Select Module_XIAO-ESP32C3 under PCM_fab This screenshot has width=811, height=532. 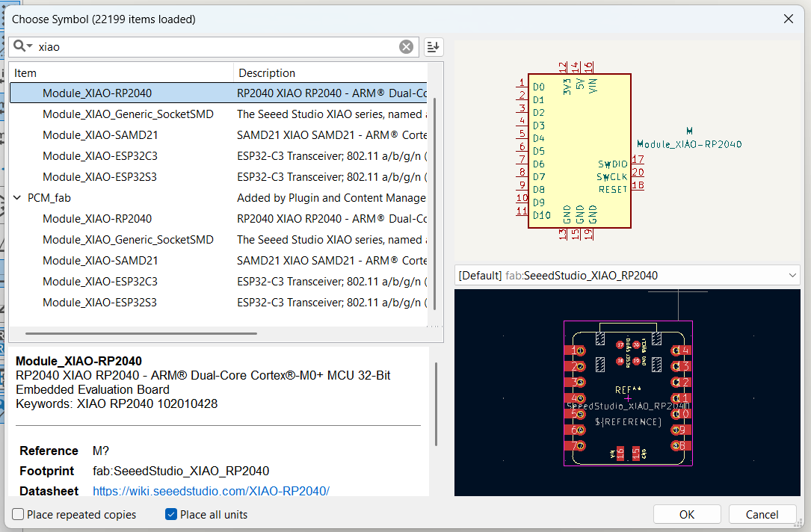[x=219, y=282]
